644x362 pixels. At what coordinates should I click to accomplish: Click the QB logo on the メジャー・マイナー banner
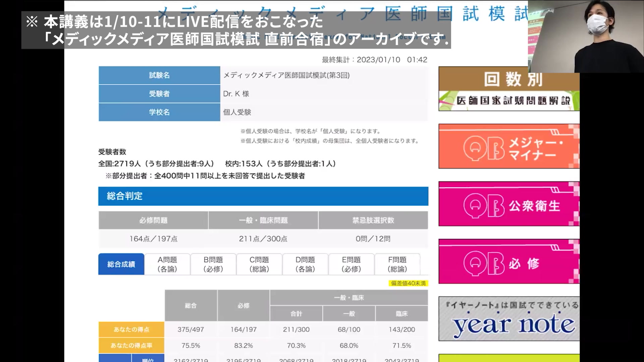click(x=484, y=148)
